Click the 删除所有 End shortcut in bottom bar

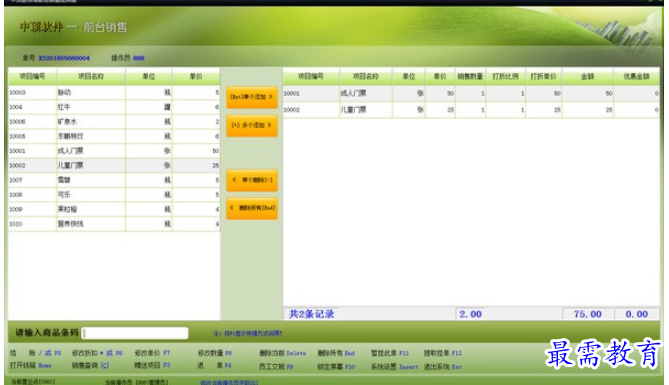point(336,353)
